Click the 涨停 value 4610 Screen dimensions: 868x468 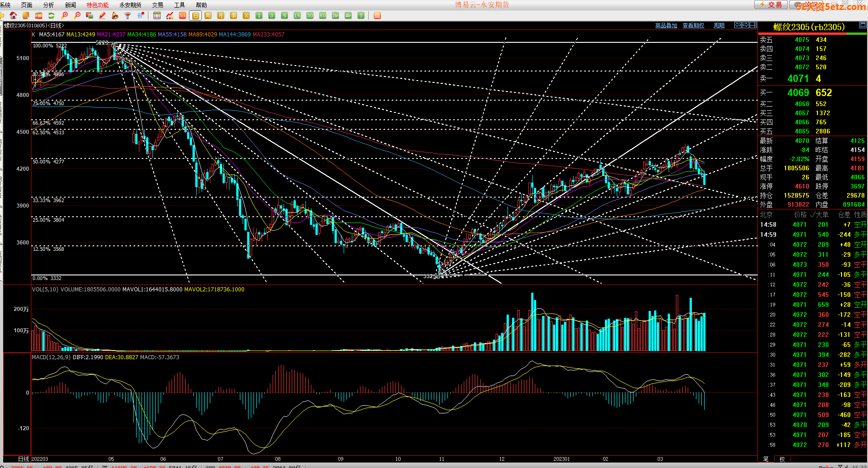(802, 186)
